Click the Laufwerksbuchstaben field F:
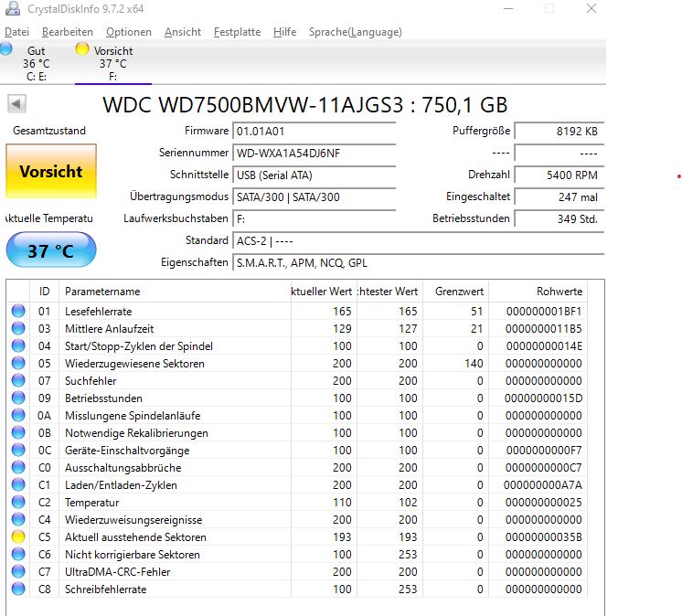The width and height of the screenshot is (682, 616). click(314, 218)
